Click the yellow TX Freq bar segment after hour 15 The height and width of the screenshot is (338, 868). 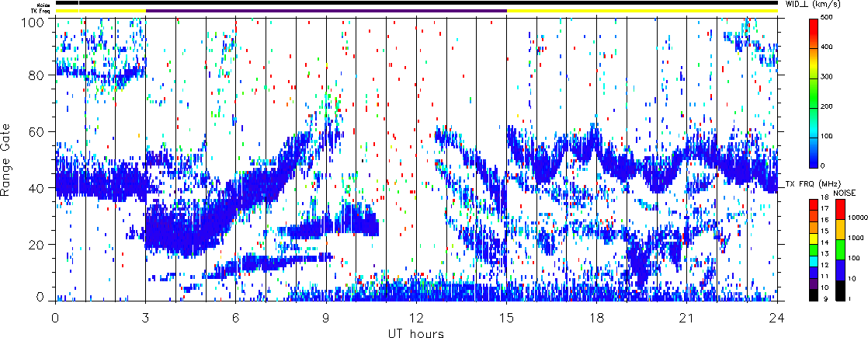642,11
